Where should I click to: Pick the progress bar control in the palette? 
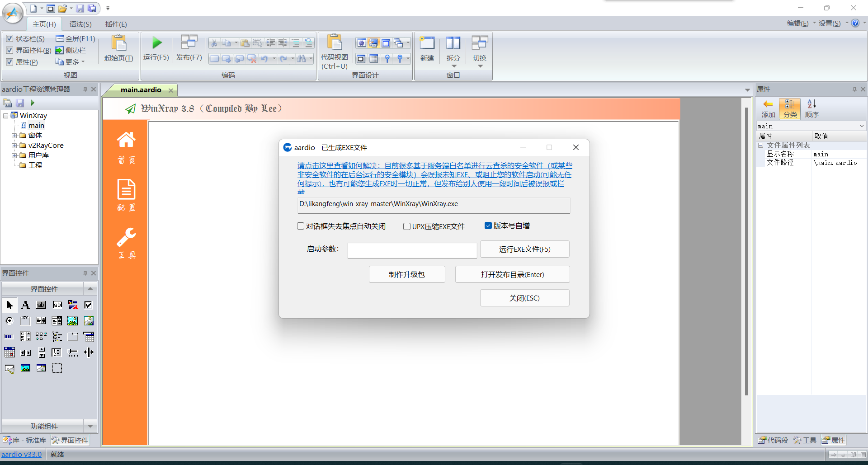pyautogui.click(x=9, y=337)
